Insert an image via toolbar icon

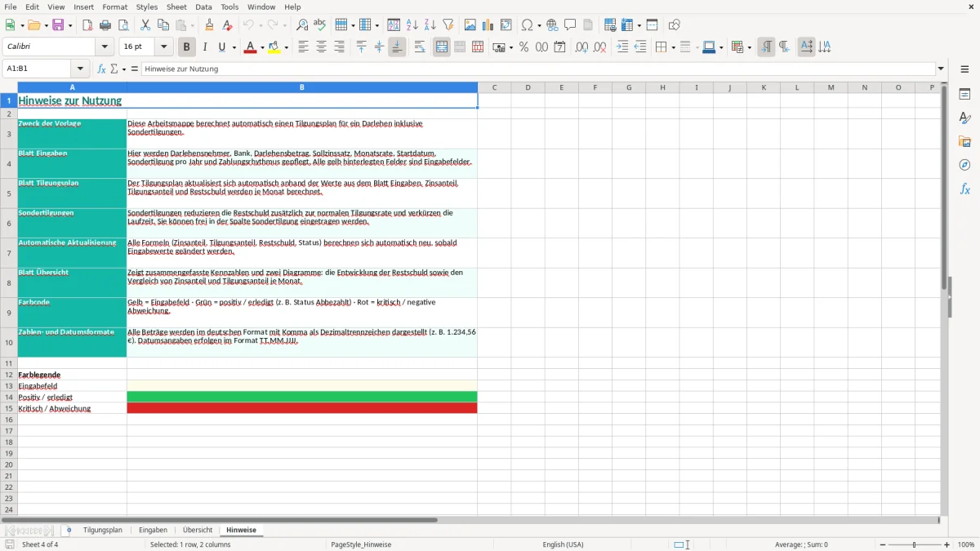coord(470,25)
